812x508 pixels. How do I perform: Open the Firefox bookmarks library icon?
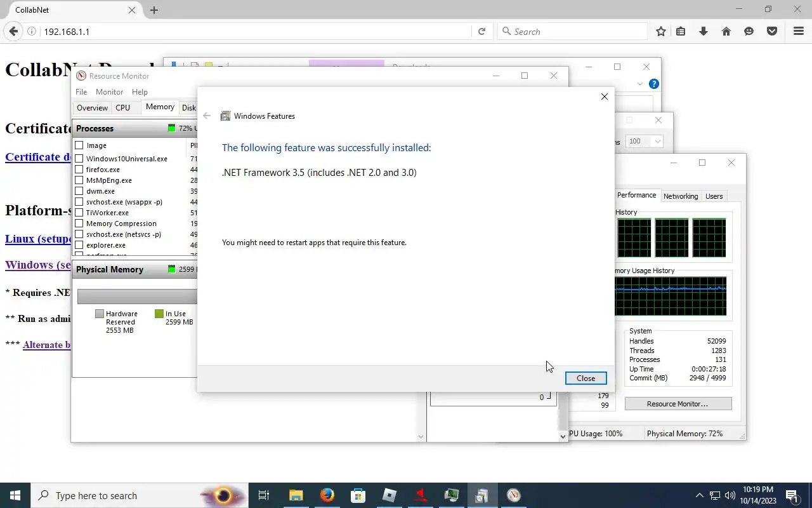coord(681,31)
